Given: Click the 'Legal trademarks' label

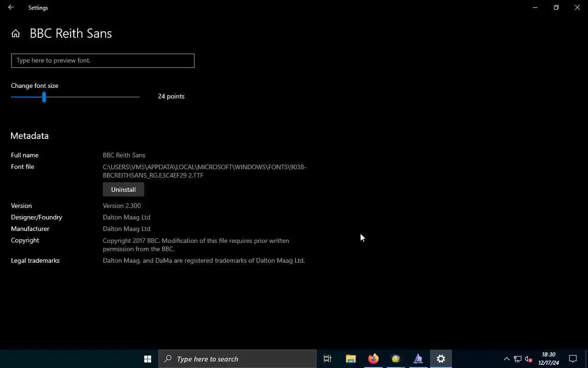Looking at the screenshot, I should [35, 260].
